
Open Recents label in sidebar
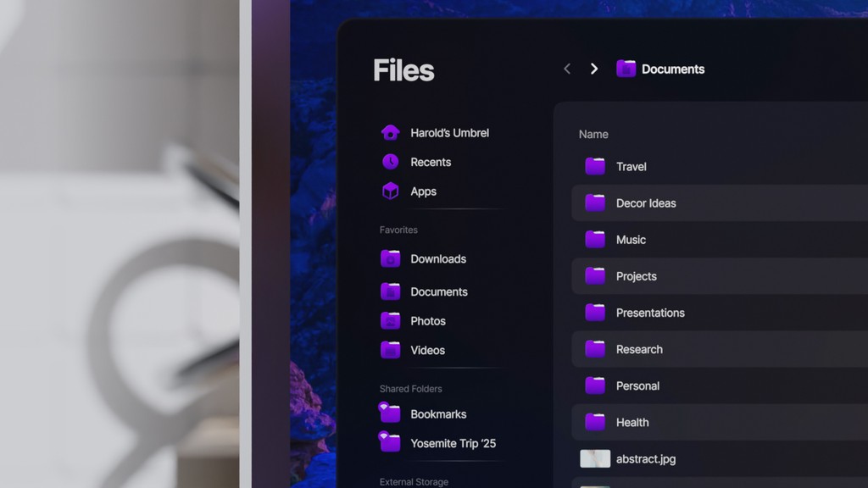tap(431, 162)
